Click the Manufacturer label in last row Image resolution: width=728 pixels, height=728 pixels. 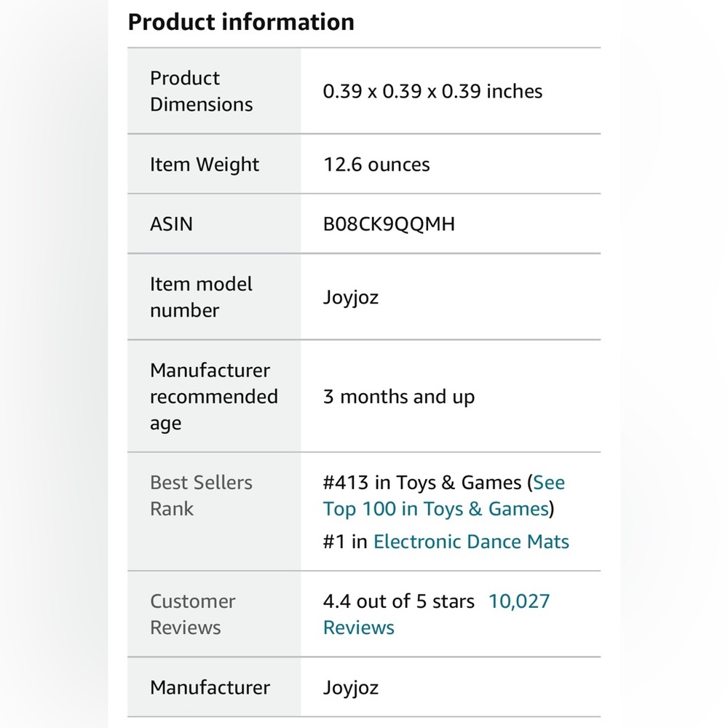point(210,688)
